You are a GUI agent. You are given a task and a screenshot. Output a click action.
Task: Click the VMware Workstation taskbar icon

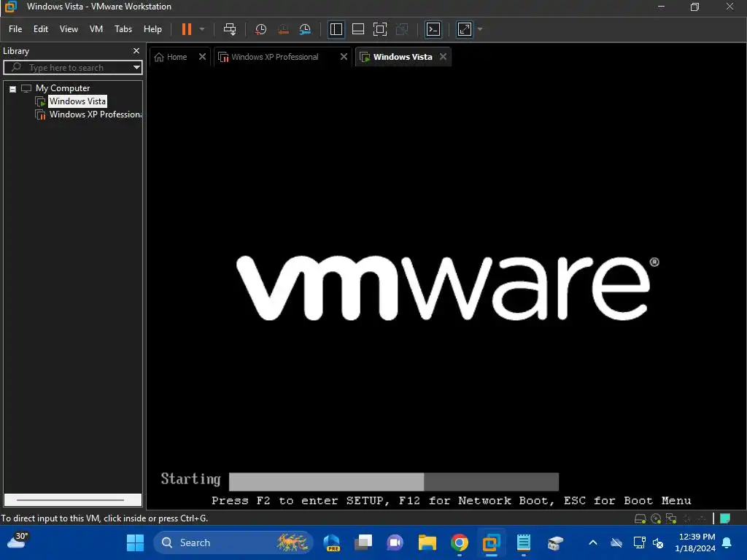point(491,542)
